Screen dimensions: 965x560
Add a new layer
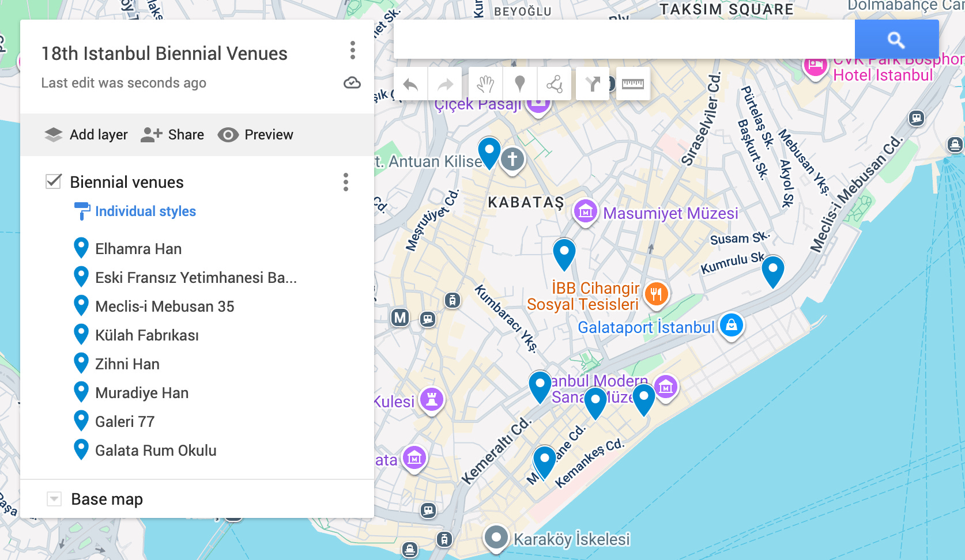pos(86,135)
